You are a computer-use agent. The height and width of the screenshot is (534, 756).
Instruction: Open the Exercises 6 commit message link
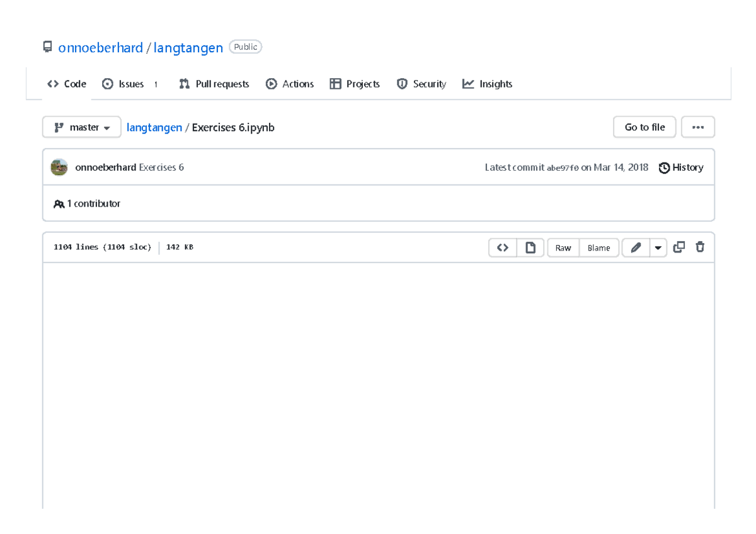click(161, 168)
